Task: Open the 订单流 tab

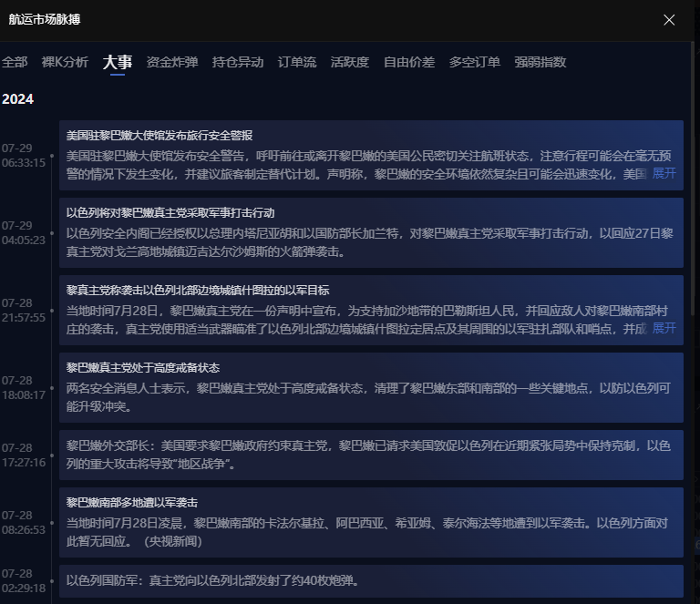Action: pos(297,62)
